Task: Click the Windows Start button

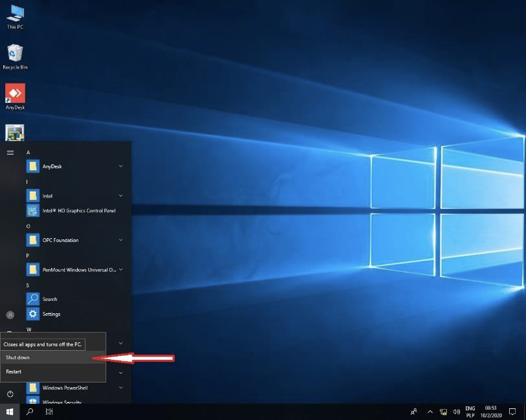Action: [10, 412]
